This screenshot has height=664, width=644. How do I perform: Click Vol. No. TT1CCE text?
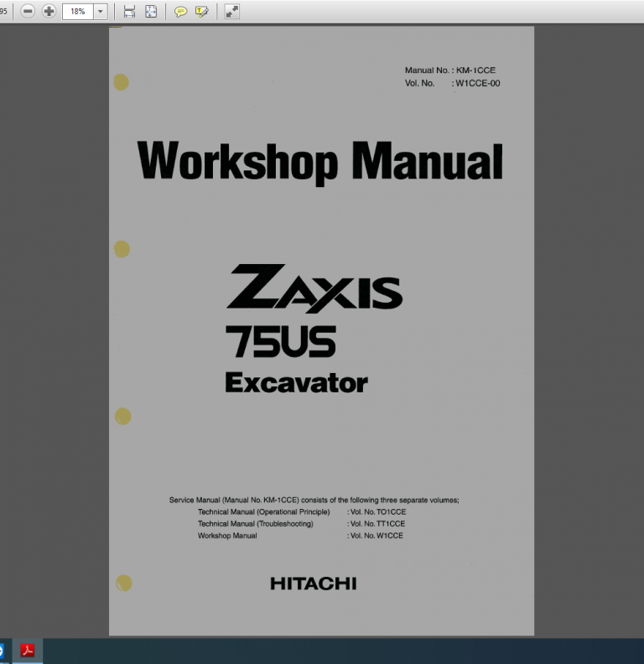point(377,524)
